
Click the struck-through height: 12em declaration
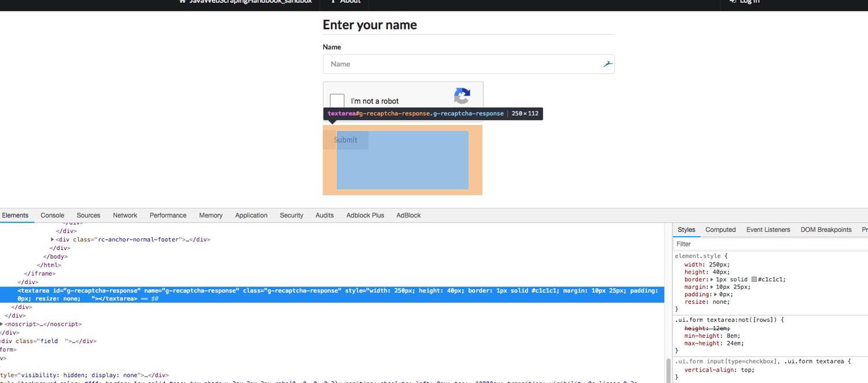[x=707, y=329]
